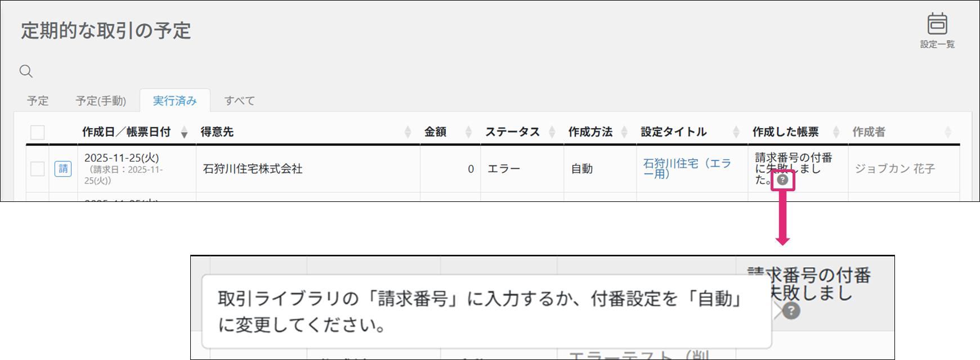980x360 pixels.
Task: Select the 実行済み tab
Action: 174,101
